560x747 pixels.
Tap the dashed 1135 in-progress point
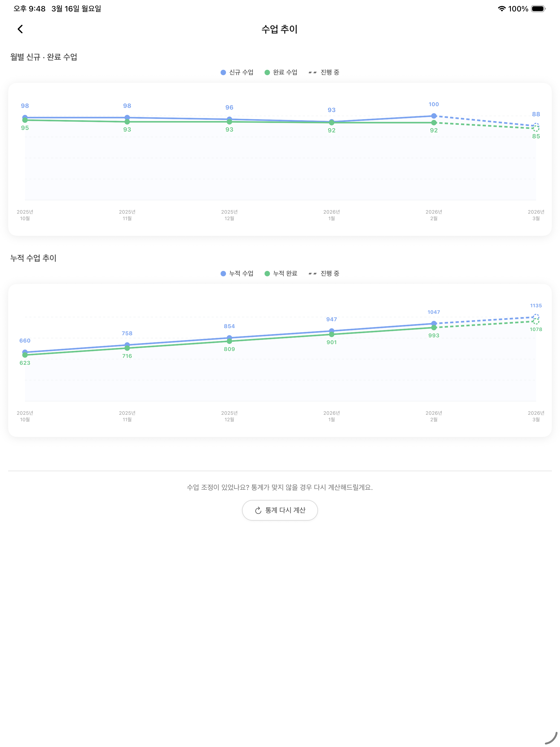pos(536,317)
